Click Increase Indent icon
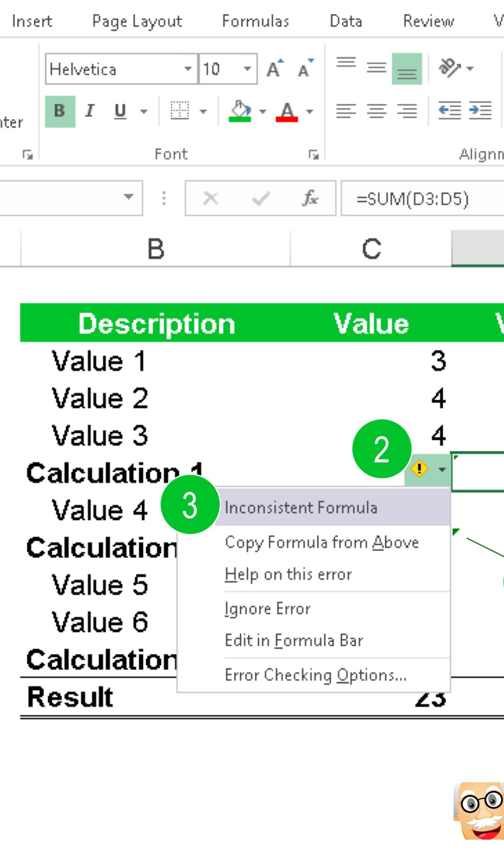This screenshot has width=504, height=862. pos(480,111)
